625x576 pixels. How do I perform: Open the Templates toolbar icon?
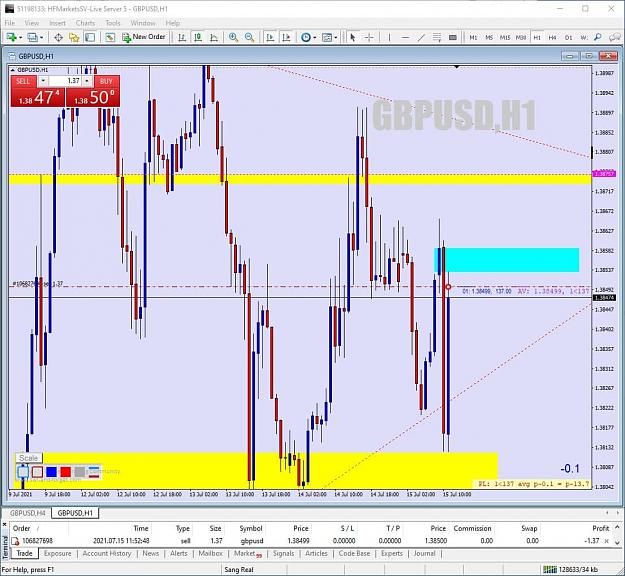click(327, 37)
